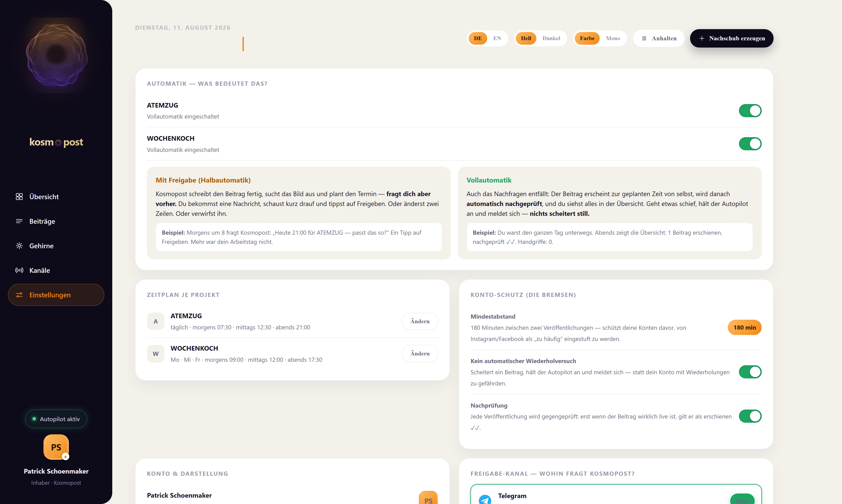Switch language to EN
The width and height of the screenshot is (842, 504).
(497, 38)
